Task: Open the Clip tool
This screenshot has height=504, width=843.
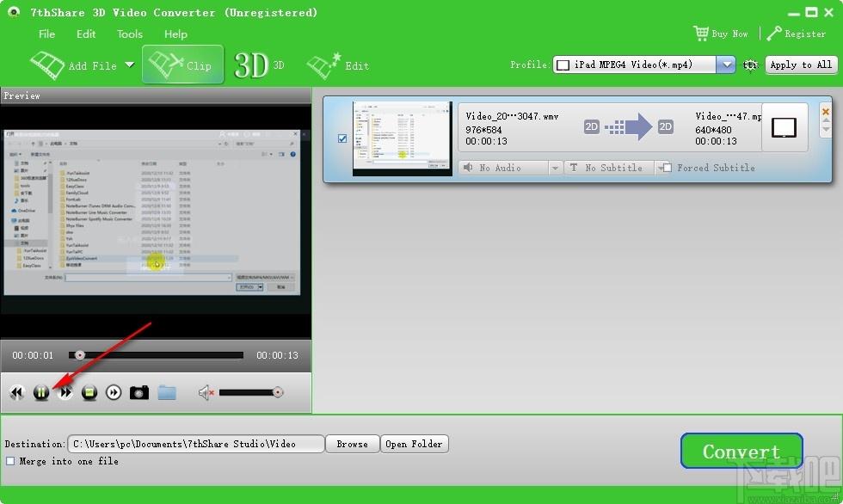Action: click(182, 65)
